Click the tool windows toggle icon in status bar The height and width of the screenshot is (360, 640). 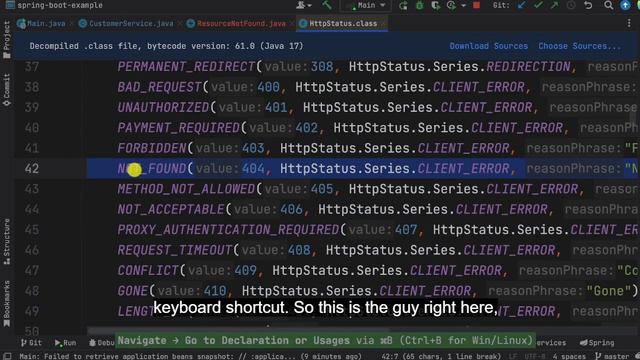[x=7, y=356]
